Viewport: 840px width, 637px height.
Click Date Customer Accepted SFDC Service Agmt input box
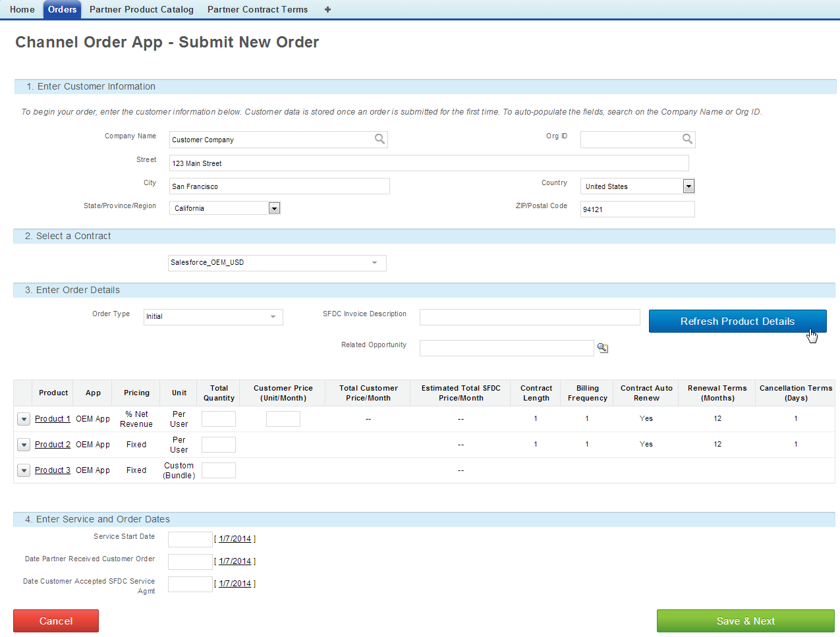pos(190,584)
